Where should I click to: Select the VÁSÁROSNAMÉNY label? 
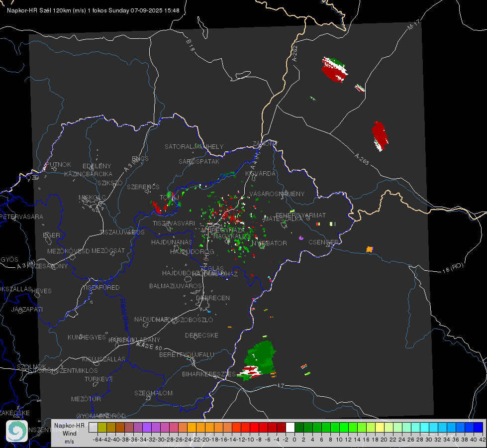(277, 194)
